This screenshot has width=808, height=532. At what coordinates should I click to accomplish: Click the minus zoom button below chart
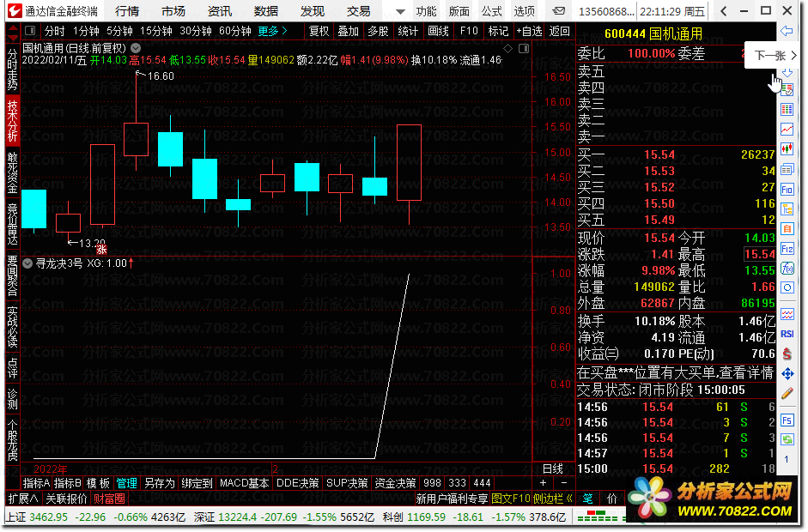tap(564, 483)
